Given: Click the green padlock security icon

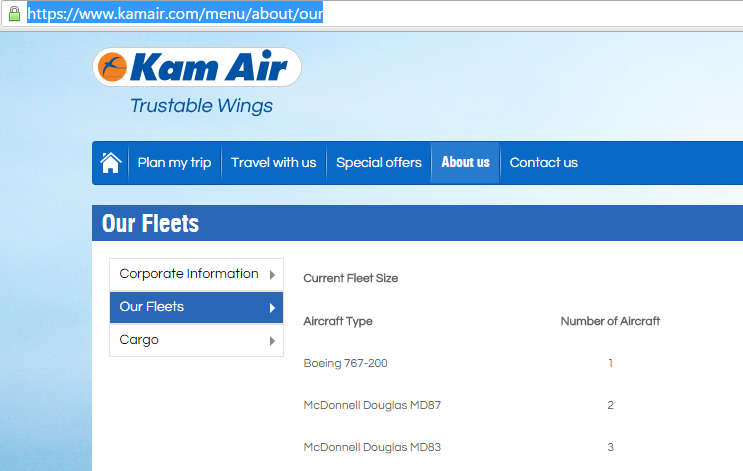Looking at the screenshot, I should coord(14,14).
